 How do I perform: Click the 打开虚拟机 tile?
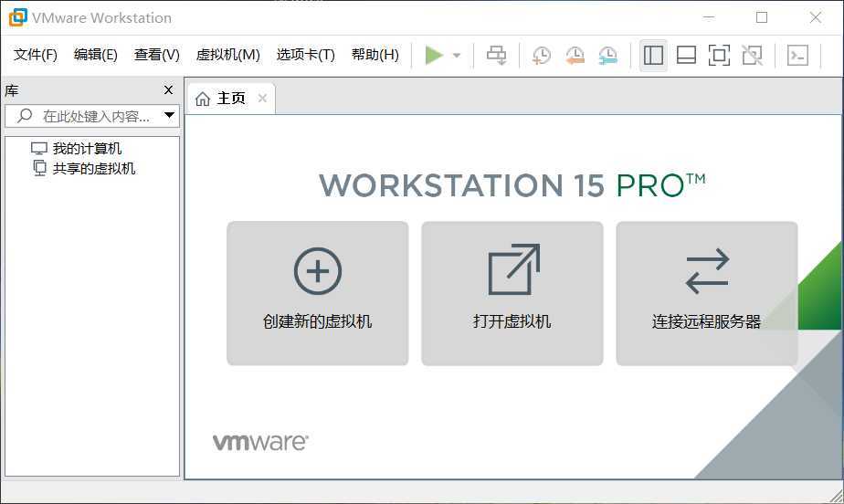[512, 294]
